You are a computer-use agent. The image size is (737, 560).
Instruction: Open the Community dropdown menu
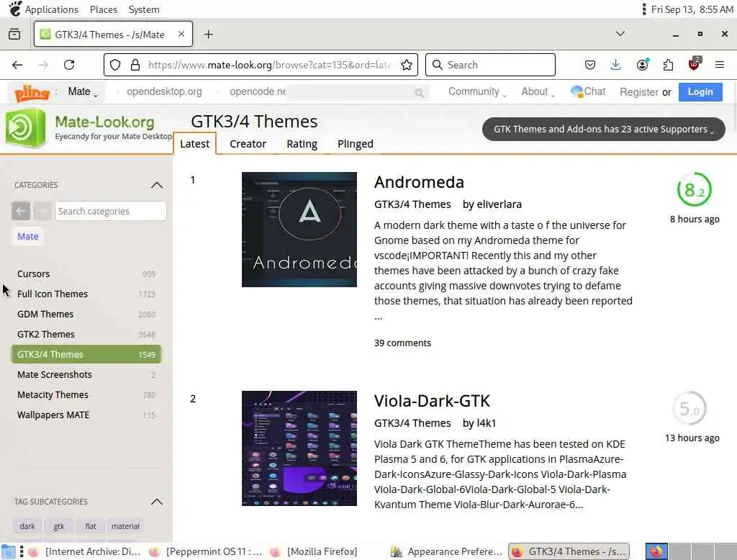pyautogui.click(x=477, y=91)
